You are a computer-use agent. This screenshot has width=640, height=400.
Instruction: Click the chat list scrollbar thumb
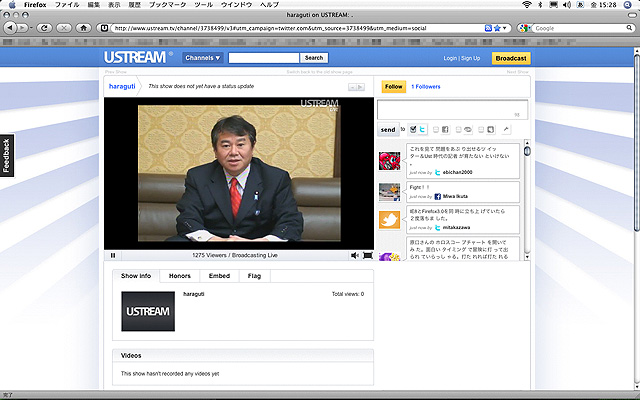click(x=527, y=151)
